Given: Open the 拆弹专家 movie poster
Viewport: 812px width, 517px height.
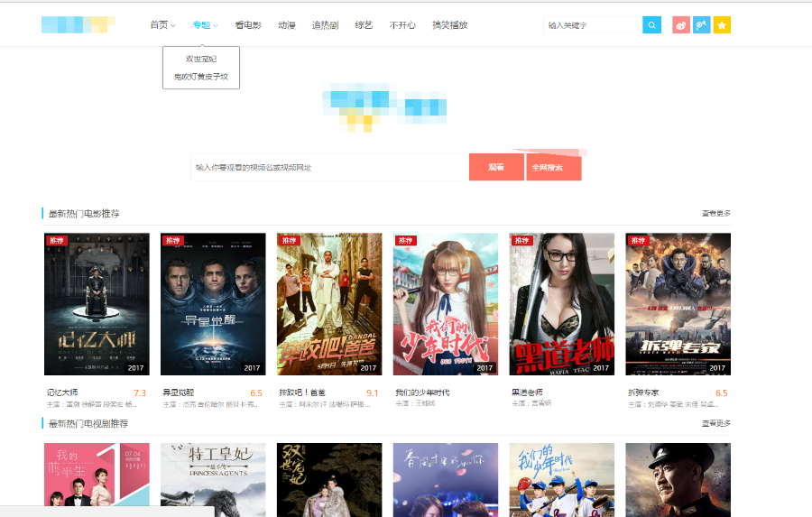Looking at the screenshot, I should tap(678, 304).
